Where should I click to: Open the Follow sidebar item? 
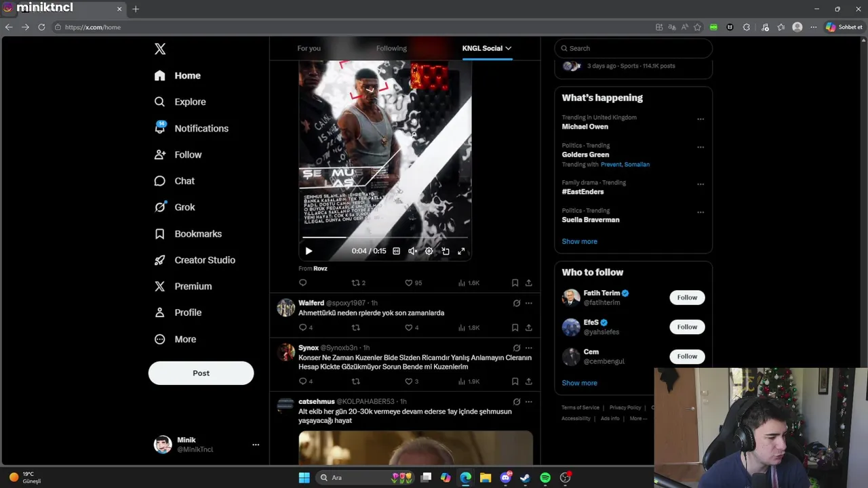click(178, 155)
